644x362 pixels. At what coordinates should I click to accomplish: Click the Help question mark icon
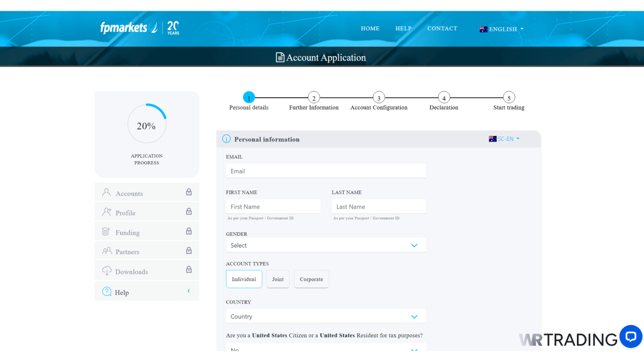pos(106,291)
